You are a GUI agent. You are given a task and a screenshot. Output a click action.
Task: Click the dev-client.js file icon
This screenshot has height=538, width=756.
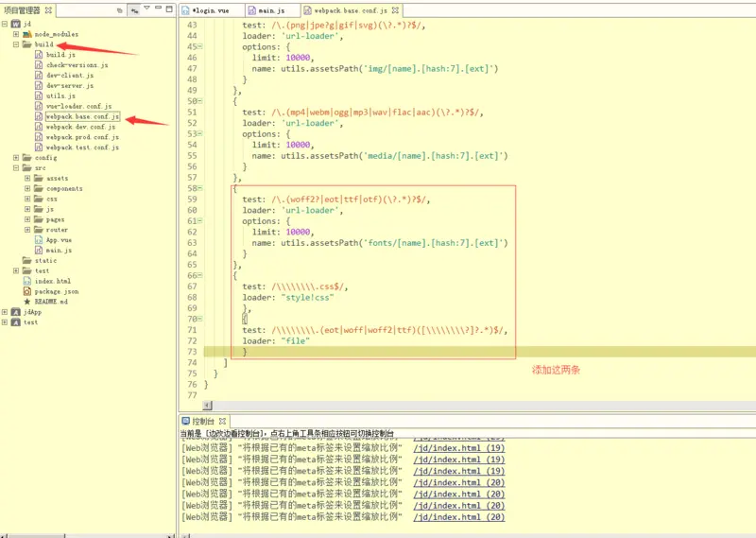tap(39, 75)
